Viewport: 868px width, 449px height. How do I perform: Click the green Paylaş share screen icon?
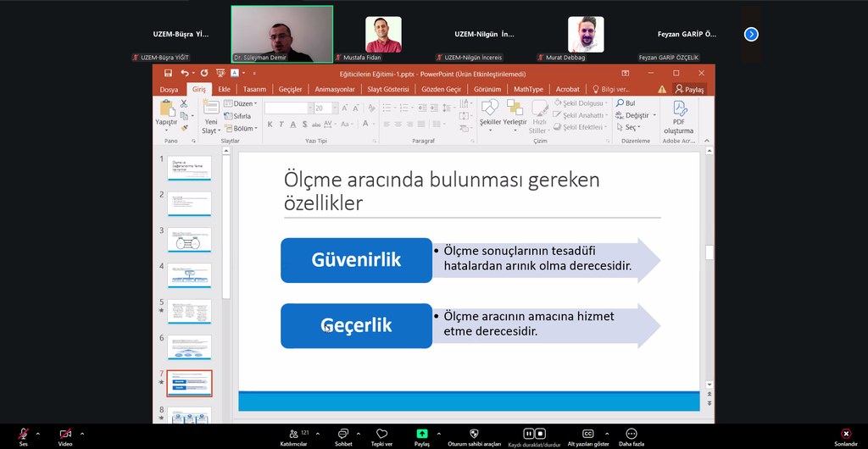(421, 434)
